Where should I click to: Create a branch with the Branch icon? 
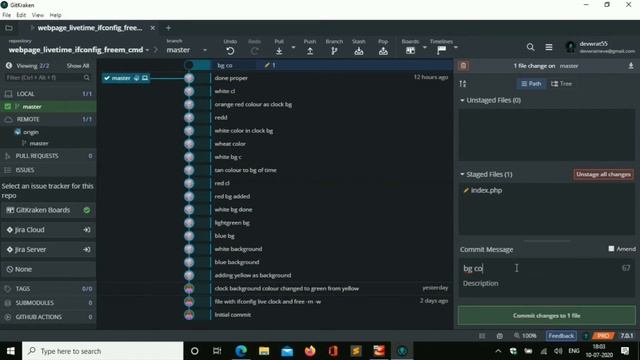point(334,51)
